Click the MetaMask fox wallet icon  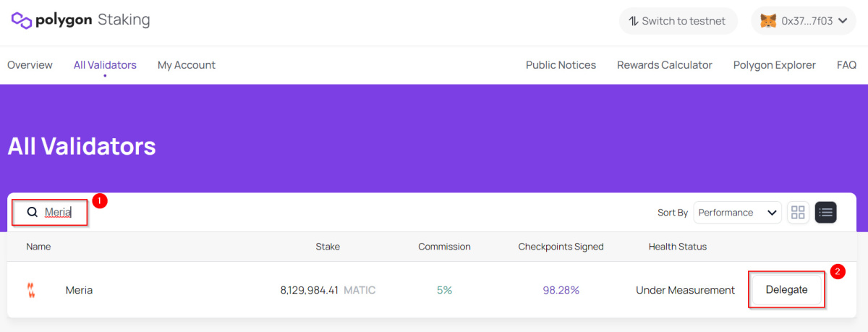768,21
